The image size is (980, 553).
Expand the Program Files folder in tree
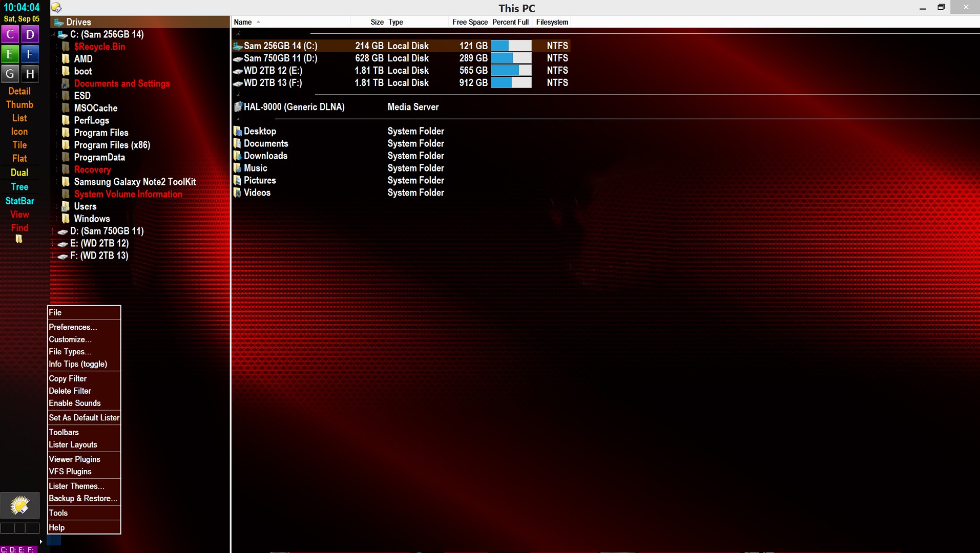click(x=57, y=133)
